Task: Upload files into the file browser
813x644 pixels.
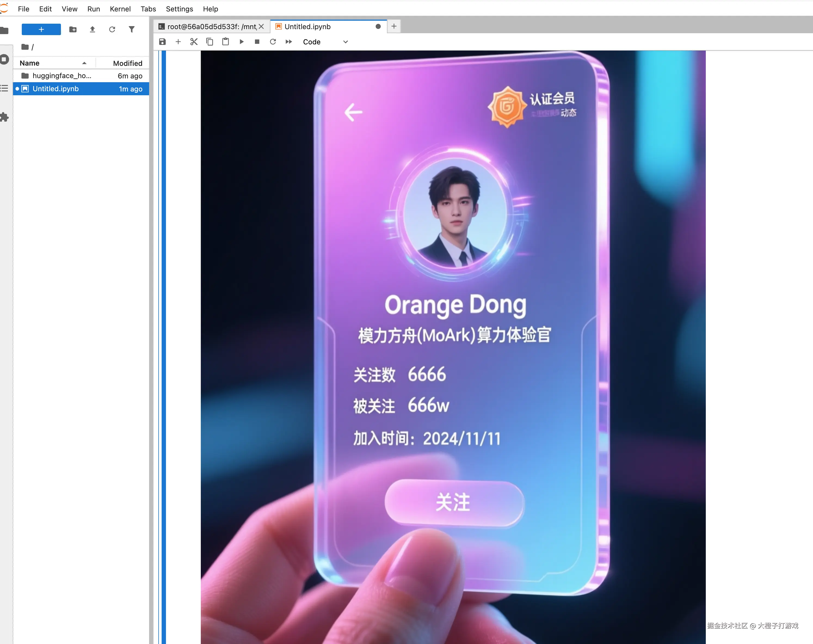Action: pyautogui.click(x=92, y=29)
